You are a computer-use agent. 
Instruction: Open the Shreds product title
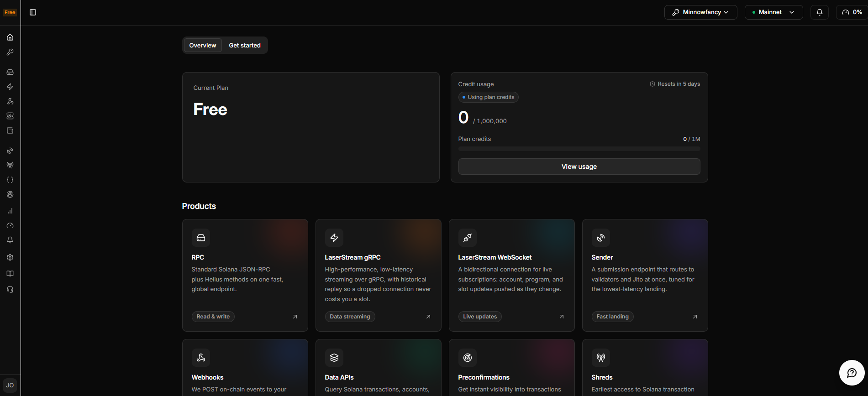tap(602, 377)
